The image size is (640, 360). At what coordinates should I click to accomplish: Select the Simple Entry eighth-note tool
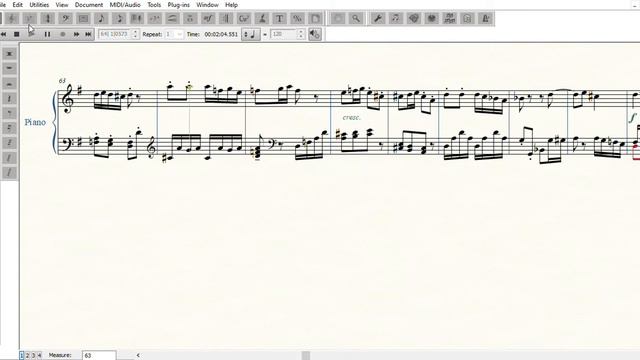click(101, 18)
